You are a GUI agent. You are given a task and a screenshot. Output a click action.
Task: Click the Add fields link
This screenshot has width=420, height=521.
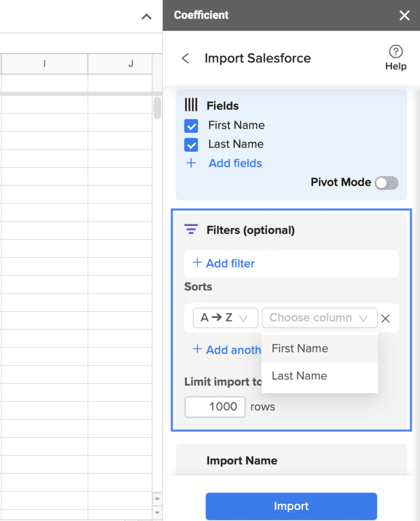coord(235,163)
